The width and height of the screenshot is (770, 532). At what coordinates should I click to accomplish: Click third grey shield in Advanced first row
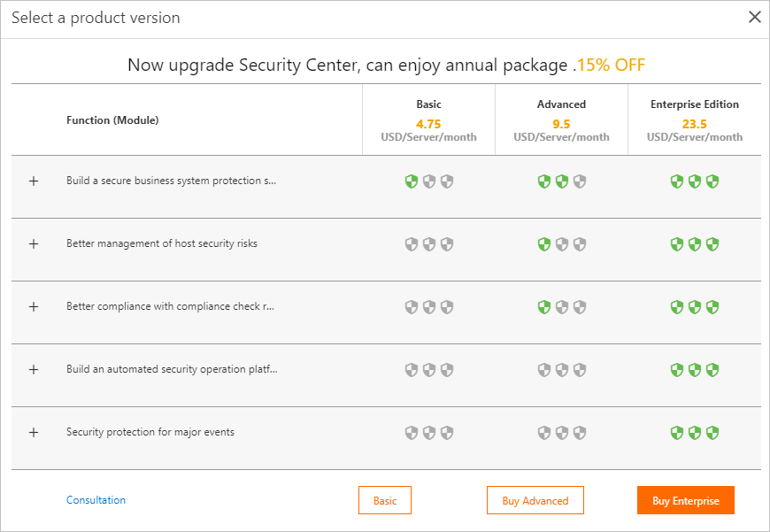[580, 181]
